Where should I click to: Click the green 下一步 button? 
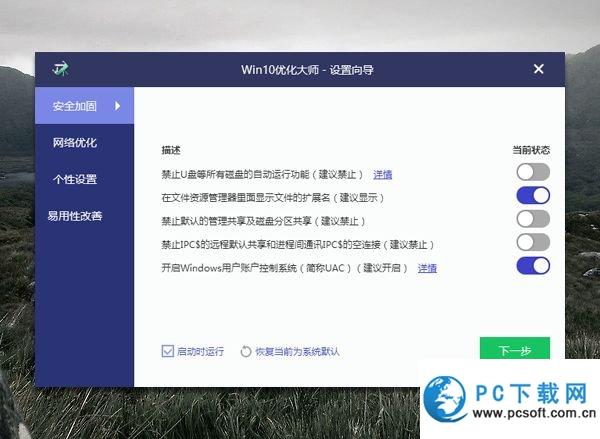[x=515, y=348]
